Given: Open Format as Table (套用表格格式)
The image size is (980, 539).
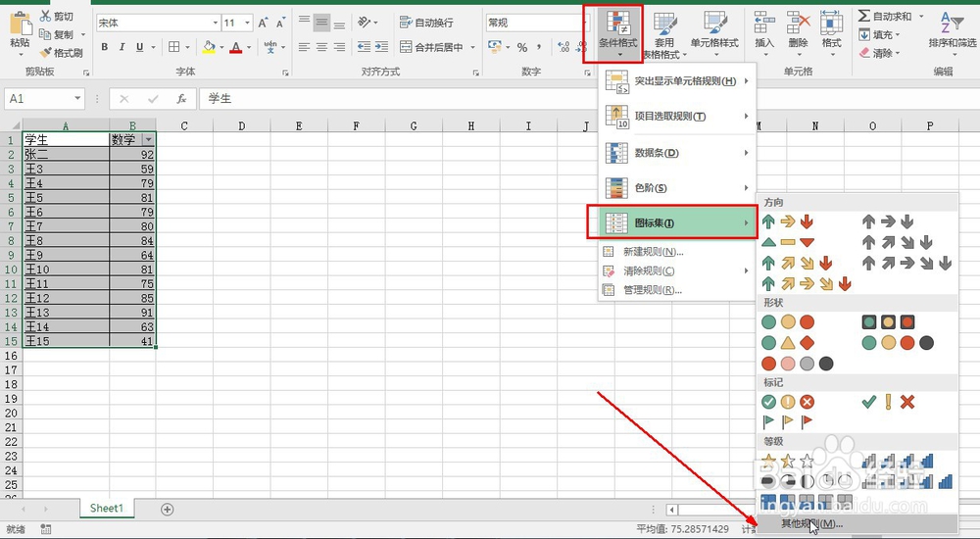Looking at the screenshot, I should tap(664, 34).
